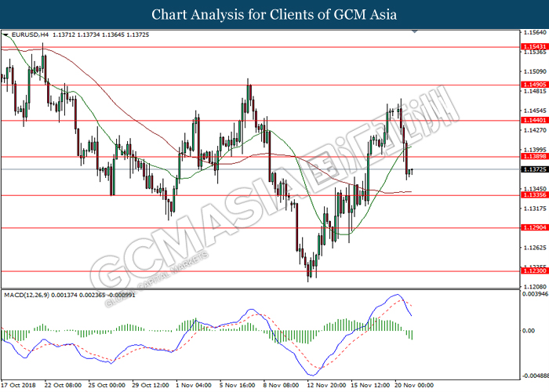
Task: Click the 20 Nov 00:00 time axis label
Action: [x=414, y=386]
